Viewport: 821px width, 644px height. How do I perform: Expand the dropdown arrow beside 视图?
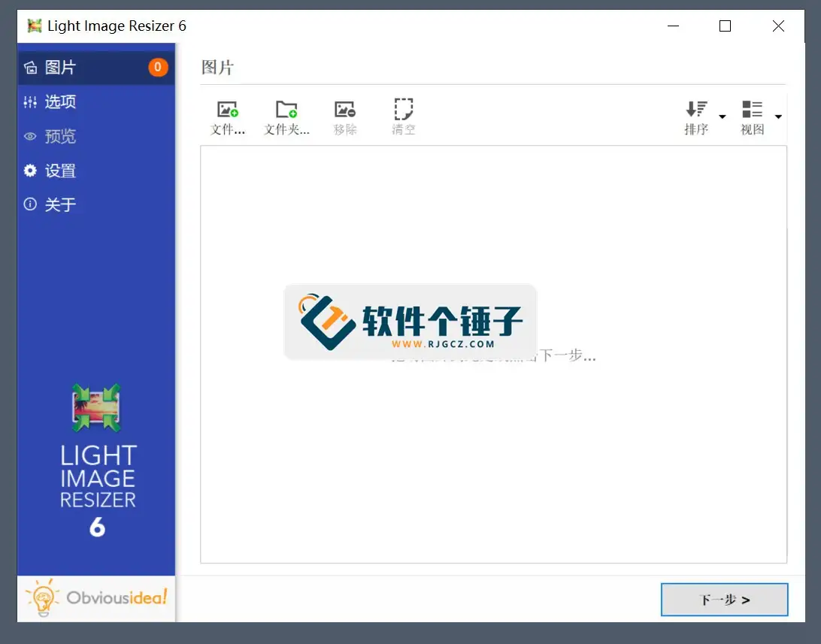pyautogui.click(x=778, y=116)
